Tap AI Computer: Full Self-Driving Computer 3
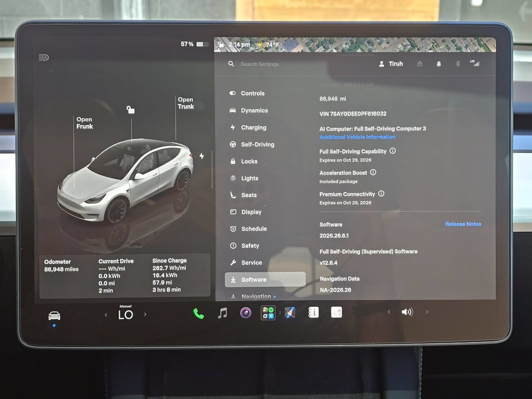The width and height of the screenshot is (532, 399). click(x=372, y=129)
